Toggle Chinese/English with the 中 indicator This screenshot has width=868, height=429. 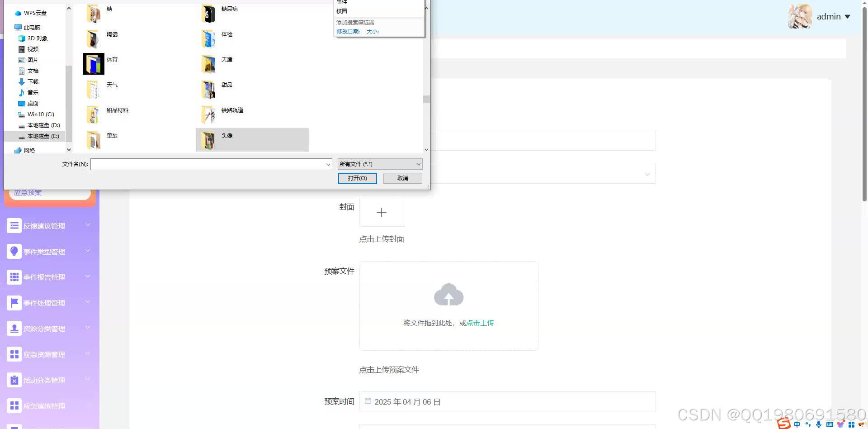[797, 424]
